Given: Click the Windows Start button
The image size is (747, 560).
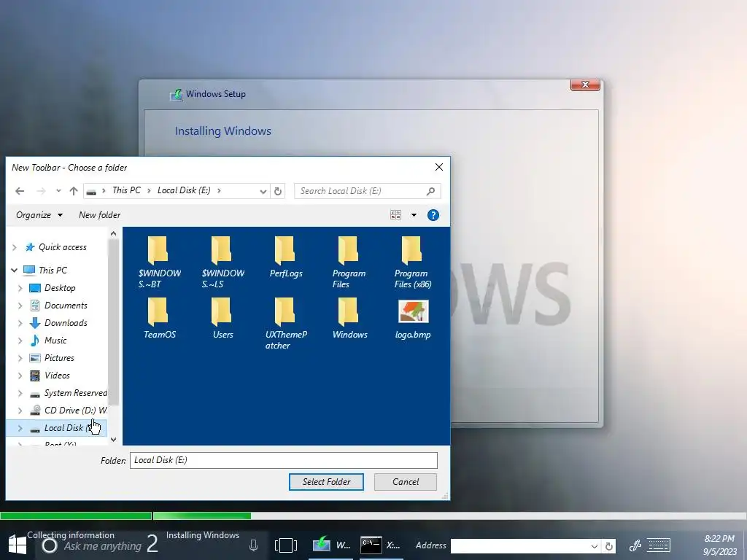Looking at the screenshot, I should (18, 544).
